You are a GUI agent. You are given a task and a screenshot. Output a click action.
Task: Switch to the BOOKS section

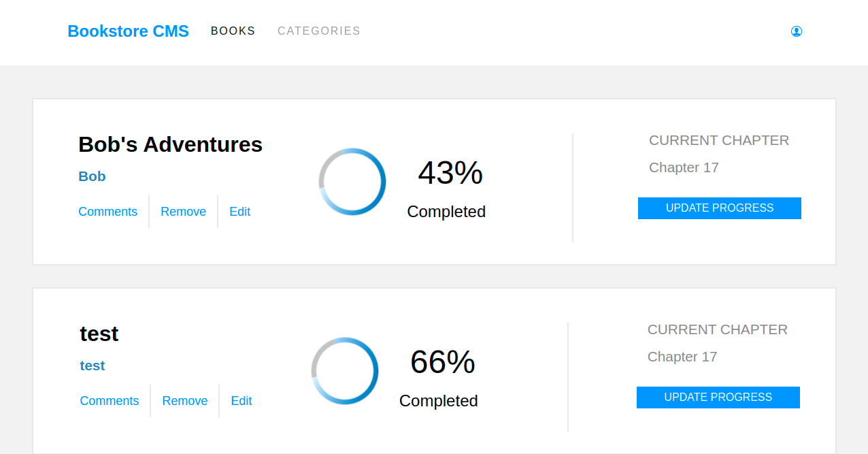233,31
